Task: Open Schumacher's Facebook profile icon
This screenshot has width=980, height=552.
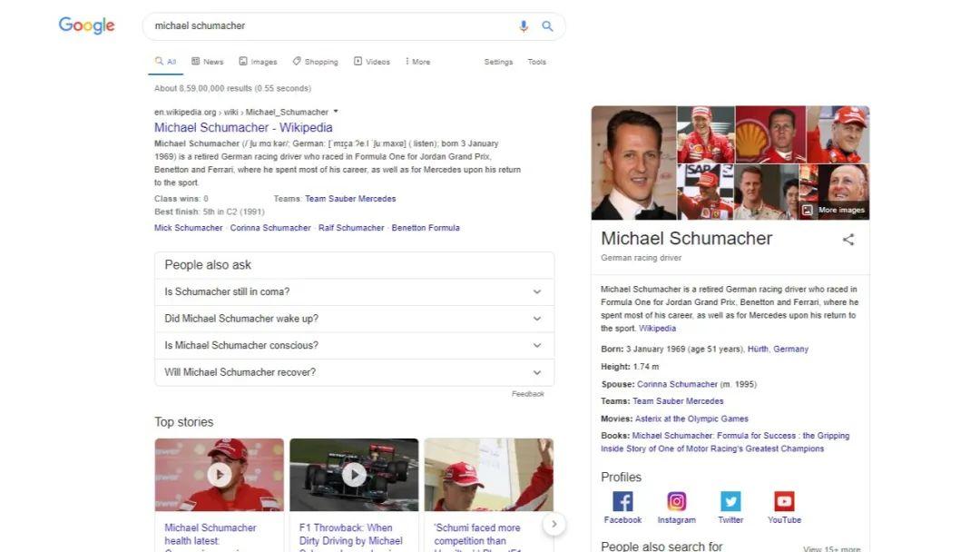Action: click(622, 500)
